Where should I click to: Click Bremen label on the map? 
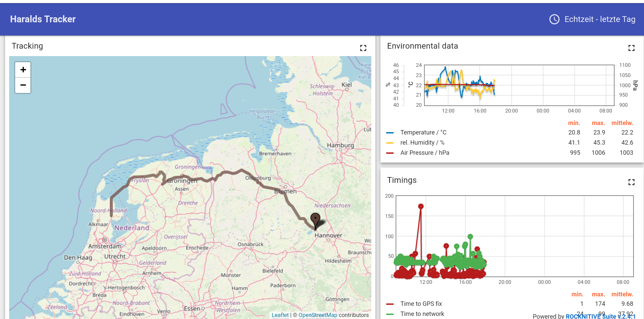click(x=286, y=191)
